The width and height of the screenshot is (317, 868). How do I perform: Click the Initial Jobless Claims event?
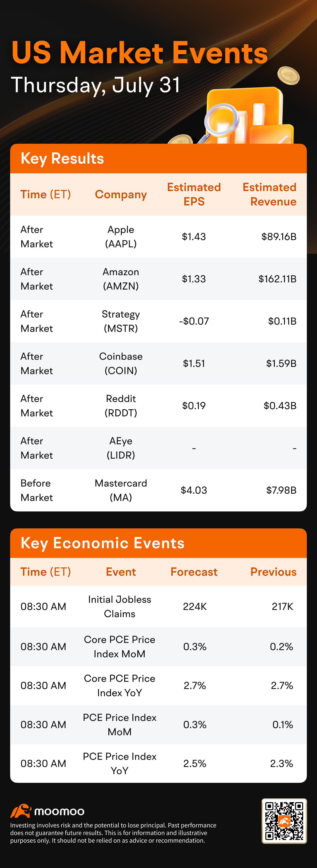[x=120, y=607]
